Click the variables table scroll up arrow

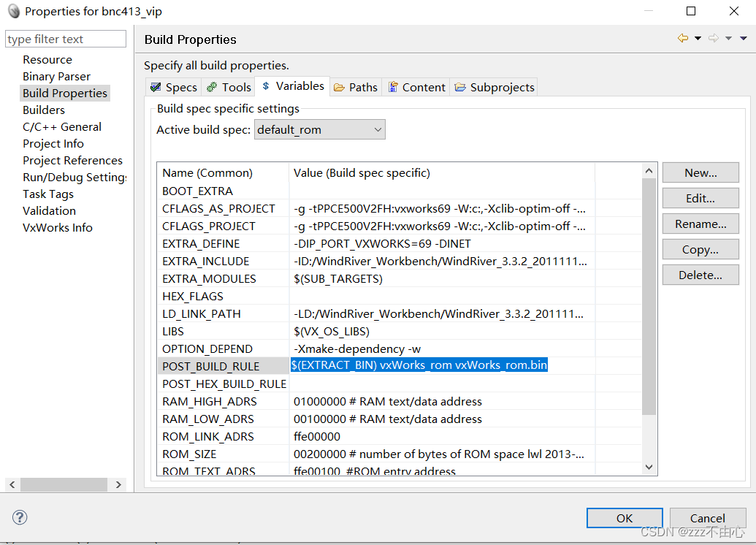click(x=649, y=171)
